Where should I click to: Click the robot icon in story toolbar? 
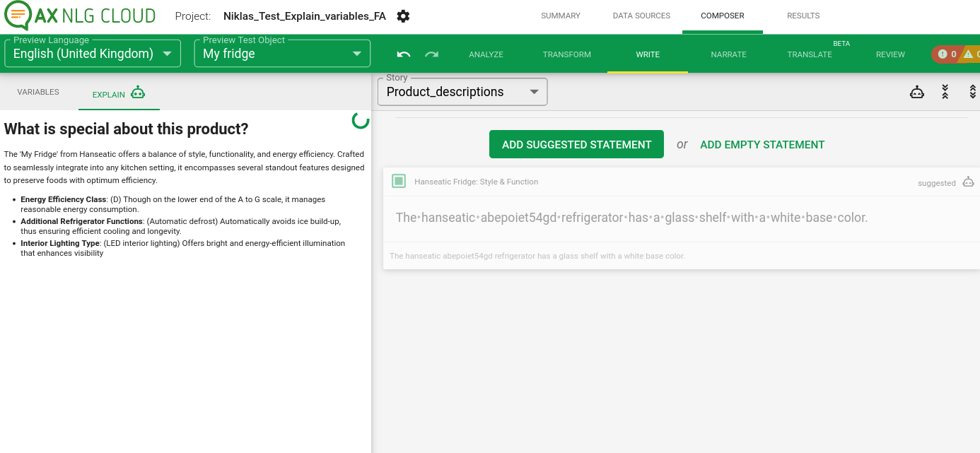pos(917,92)
